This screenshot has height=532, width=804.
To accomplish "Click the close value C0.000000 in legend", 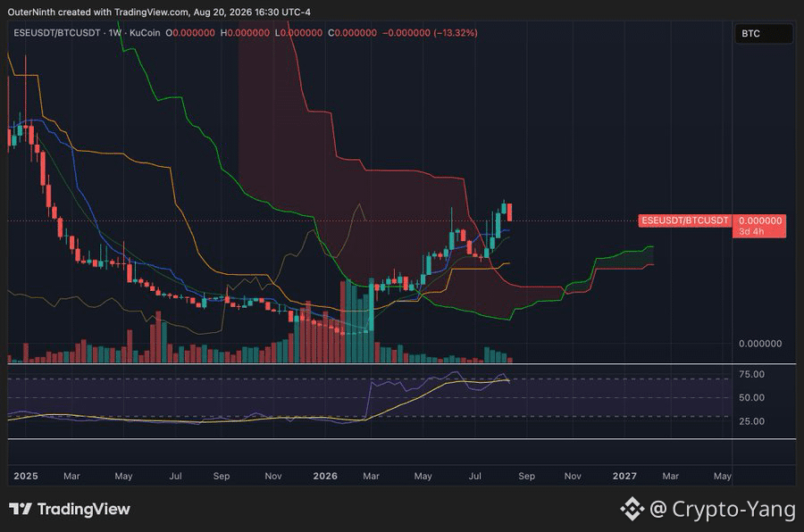I will 352,33.
